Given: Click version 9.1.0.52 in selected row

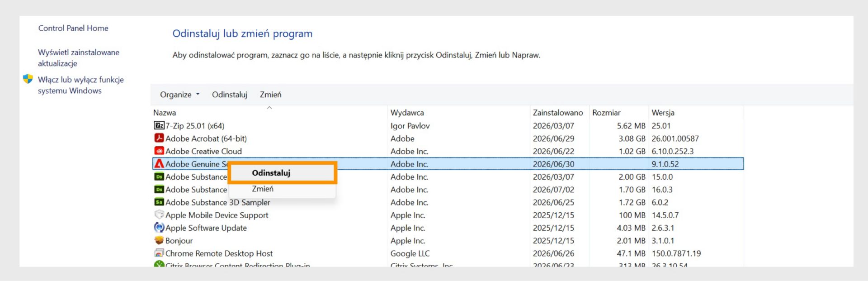Looking at the screenshot, I should (x=665, y=164).
